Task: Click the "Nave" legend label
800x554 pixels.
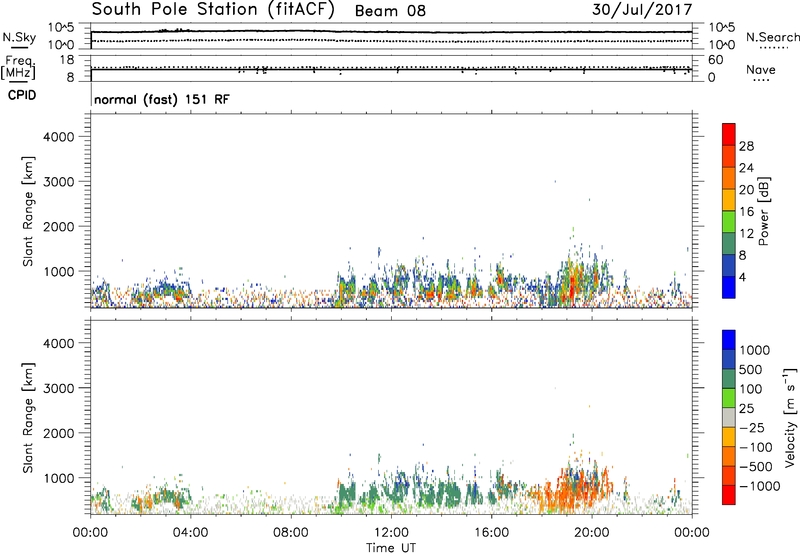Action: [761, 69]
